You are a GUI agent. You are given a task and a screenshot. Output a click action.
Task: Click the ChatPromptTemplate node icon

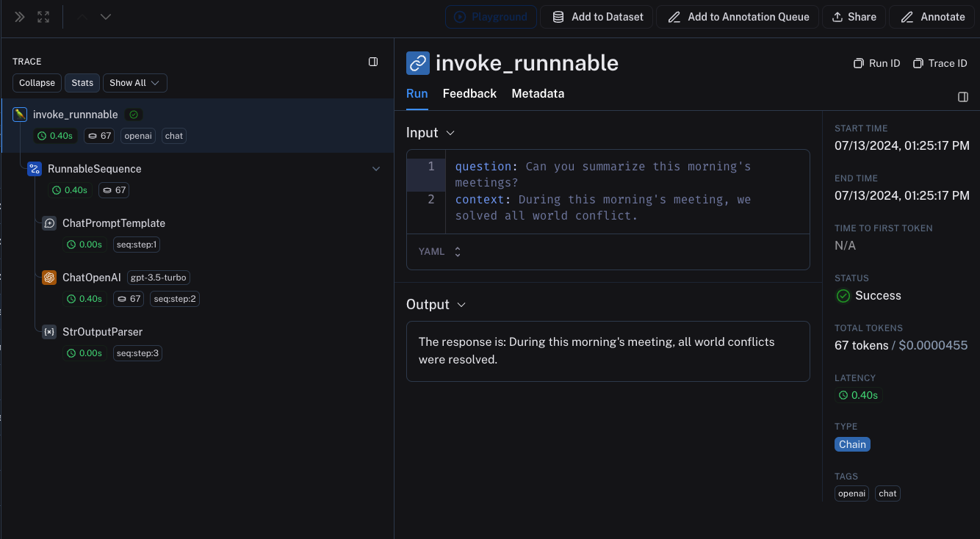coord(49,223)
